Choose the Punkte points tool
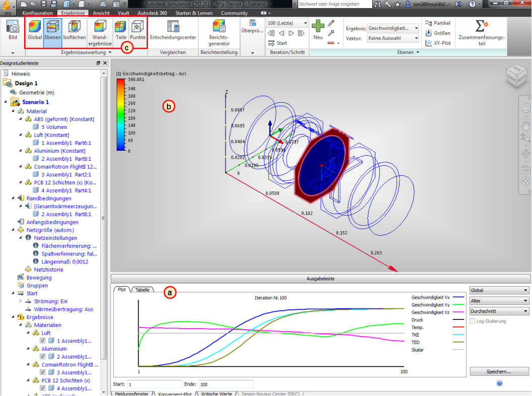Viewport: 532px width, 396px height. coord(138,30)
